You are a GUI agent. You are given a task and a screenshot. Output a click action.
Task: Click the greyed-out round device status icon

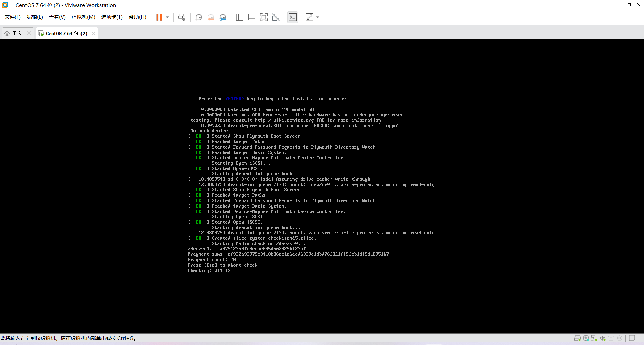coord(620,338)
